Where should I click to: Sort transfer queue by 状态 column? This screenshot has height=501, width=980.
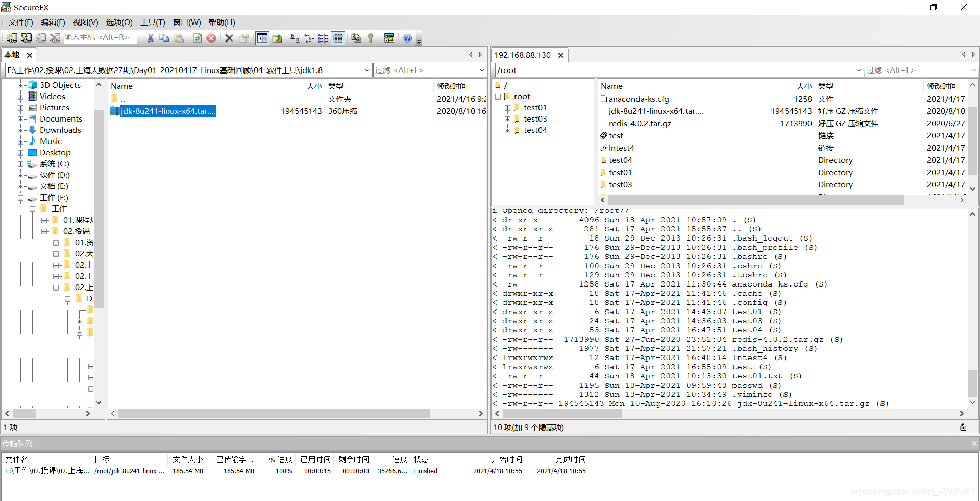point(421,460)
